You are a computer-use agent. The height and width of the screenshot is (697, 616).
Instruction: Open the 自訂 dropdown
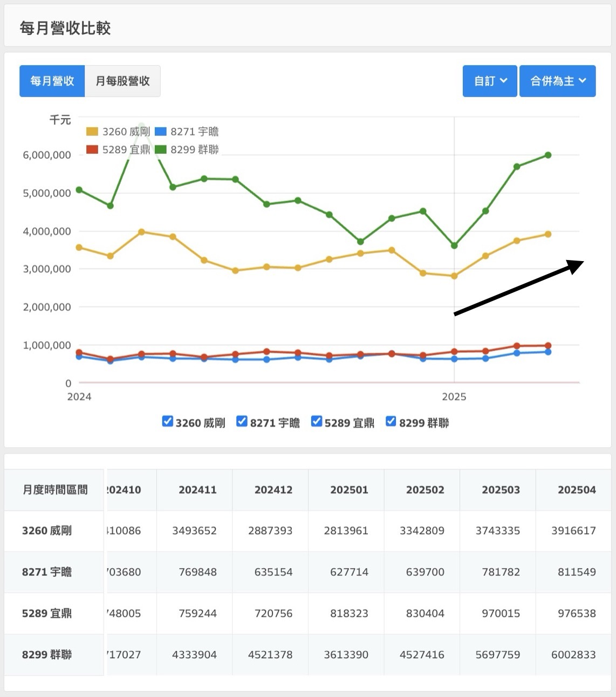pos(490,81)
